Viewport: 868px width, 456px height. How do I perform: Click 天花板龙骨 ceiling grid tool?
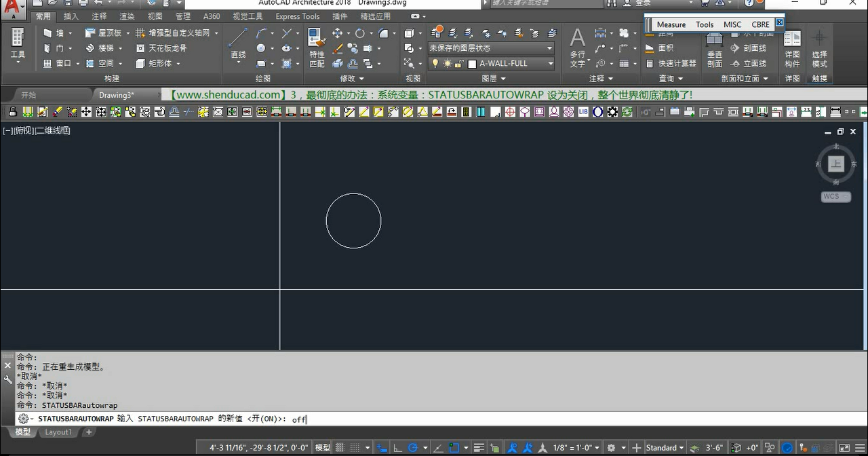[x=161, y=48]
